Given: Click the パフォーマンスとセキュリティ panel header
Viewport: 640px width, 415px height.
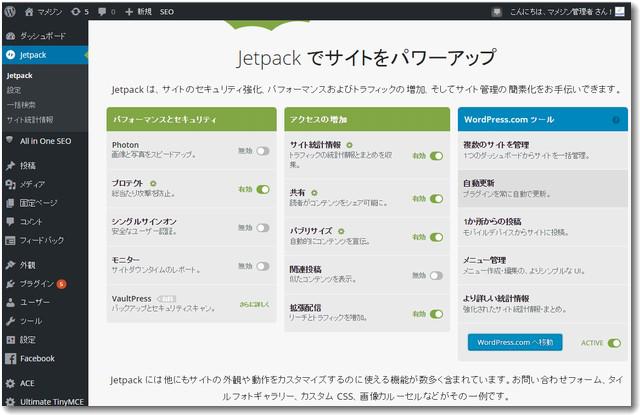Looking at the screenshot, I should click(x=191, y=119).
